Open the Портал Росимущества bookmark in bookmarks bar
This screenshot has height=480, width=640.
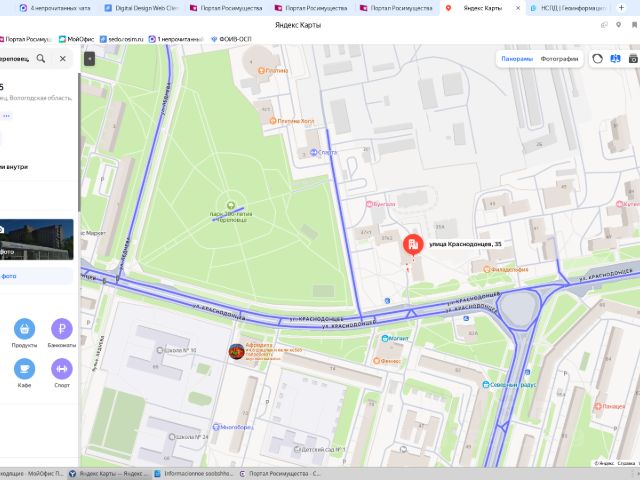(25, 39)
